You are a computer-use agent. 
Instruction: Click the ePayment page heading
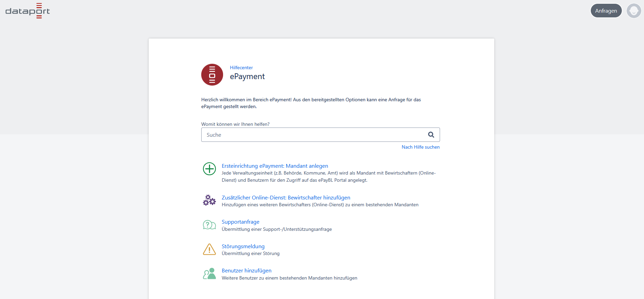[x=247, y=76]
